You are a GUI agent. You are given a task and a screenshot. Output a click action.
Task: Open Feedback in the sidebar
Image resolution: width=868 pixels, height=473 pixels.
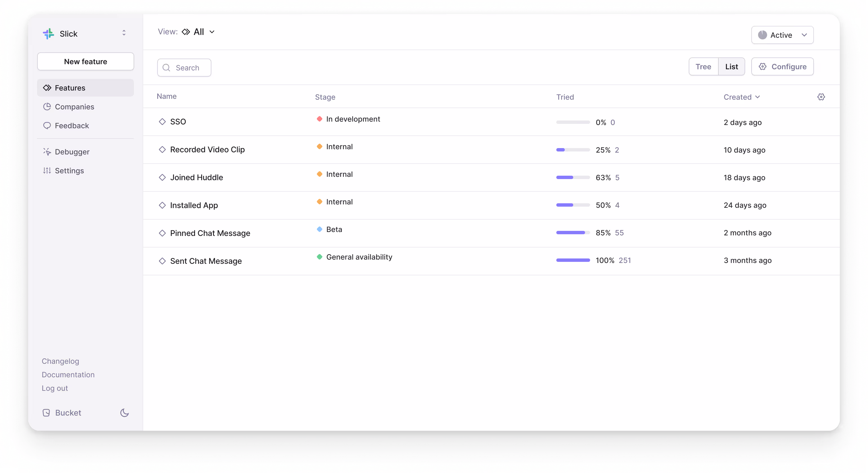coord(86,126)
